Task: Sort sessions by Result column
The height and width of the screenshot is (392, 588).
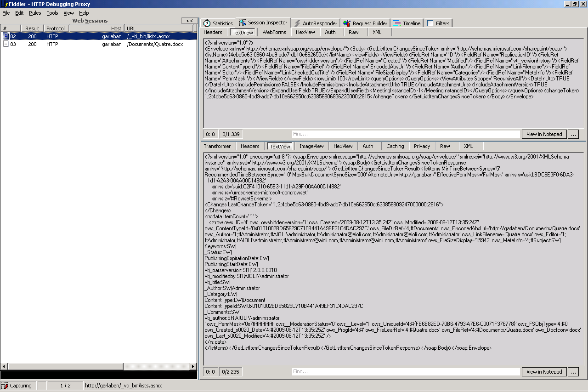Action: click(x=33, y=28)
